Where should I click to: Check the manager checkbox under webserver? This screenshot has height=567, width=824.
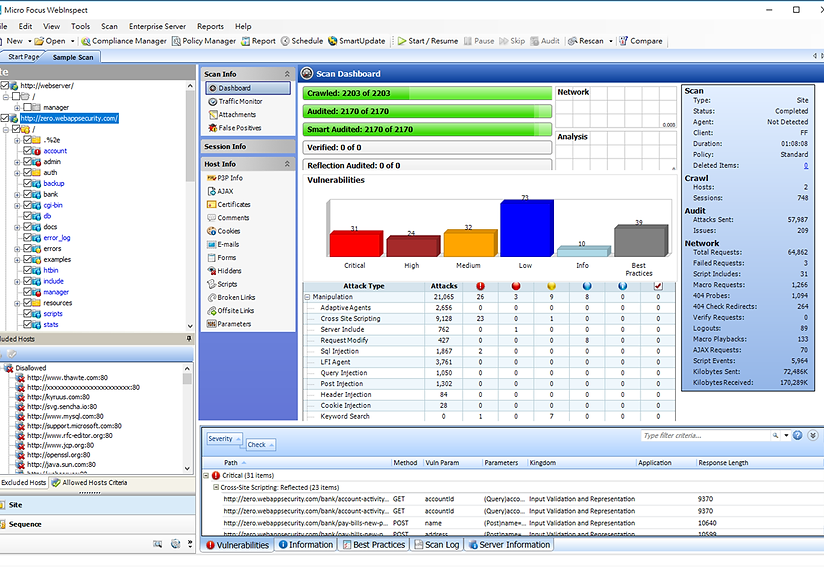pyautogui.click(x=27, y=107)
